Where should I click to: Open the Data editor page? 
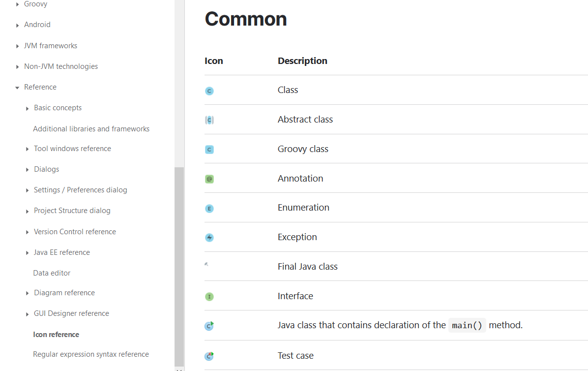tap(52, 273)
